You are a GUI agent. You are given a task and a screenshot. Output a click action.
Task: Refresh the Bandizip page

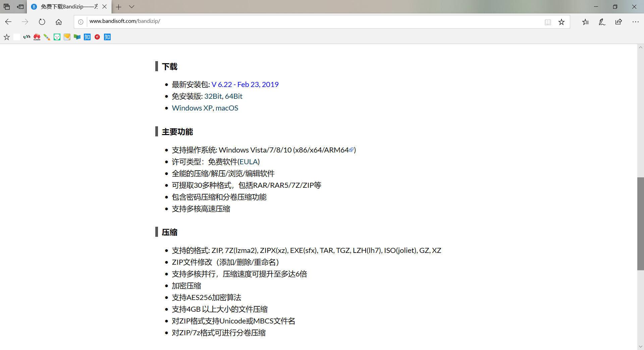[x=42, y=22]
